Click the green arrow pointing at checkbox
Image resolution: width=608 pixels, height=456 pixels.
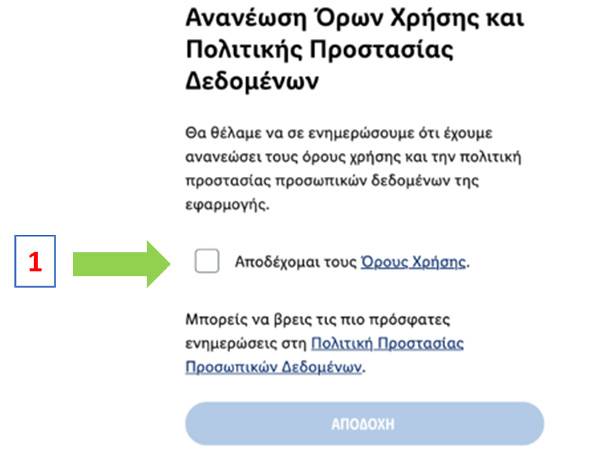pos(121,264)
